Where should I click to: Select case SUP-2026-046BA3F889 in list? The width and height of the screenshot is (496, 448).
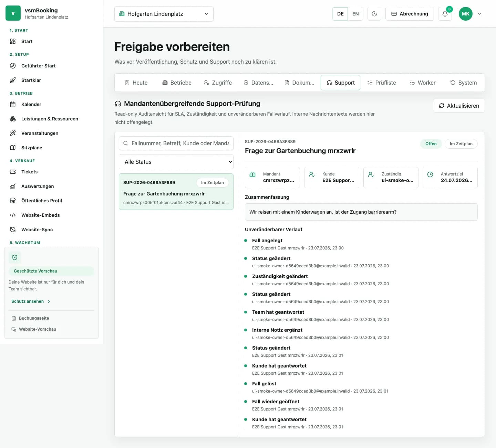click(x=176, y=192)
